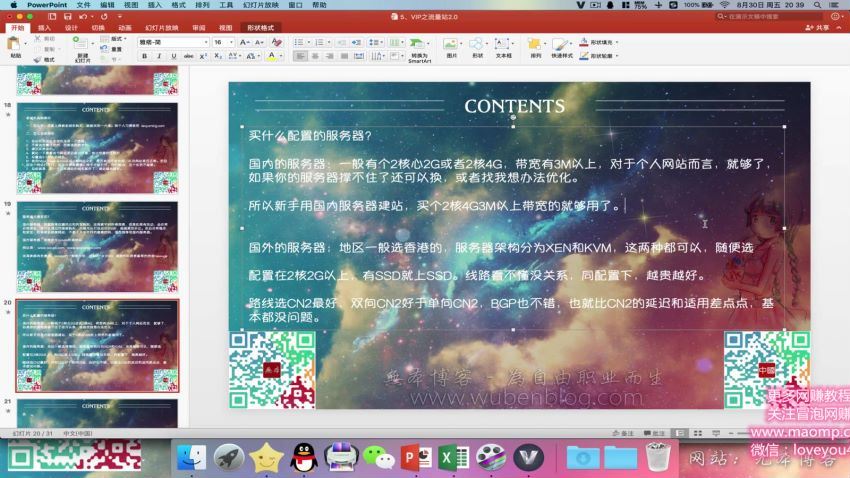This screenshot has height=478, width=850.
Task: Open the File menu in menu bar
Action: (83, 5)
